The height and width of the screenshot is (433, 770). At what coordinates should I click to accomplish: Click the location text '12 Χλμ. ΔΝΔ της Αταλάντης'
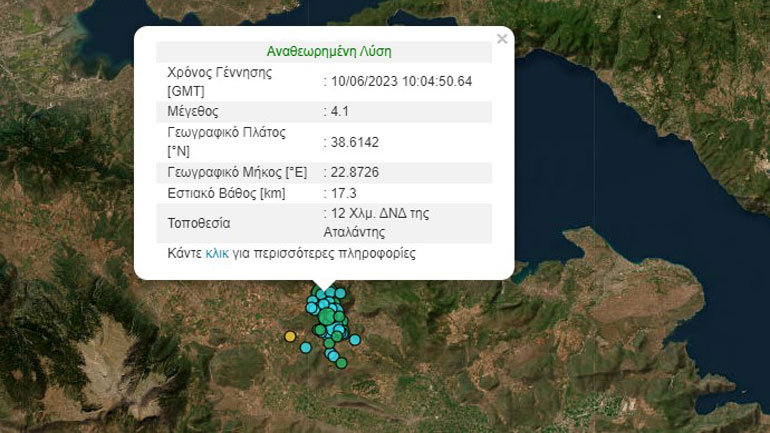coord(376,223)
